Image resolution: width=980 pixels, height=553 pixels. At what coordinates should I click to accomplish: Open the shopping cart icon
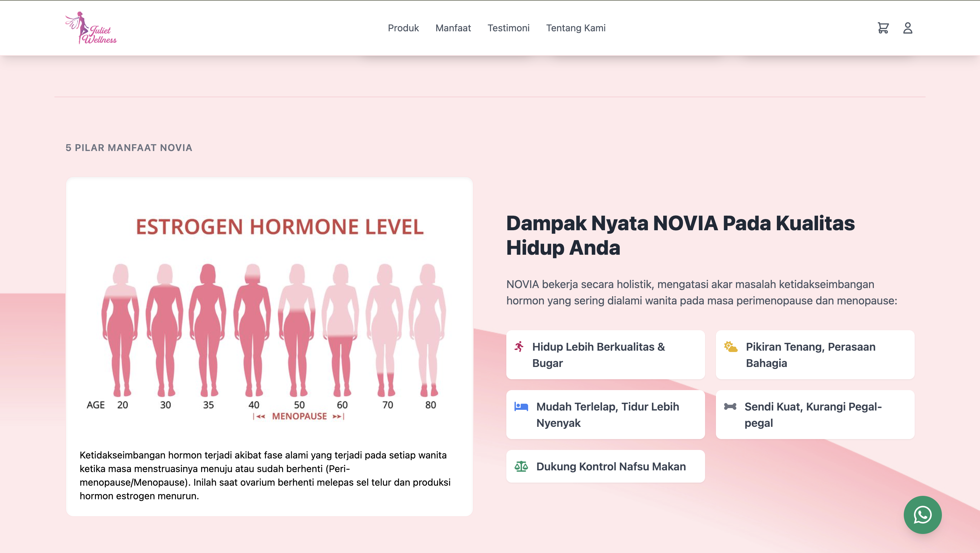coord(883,28)
